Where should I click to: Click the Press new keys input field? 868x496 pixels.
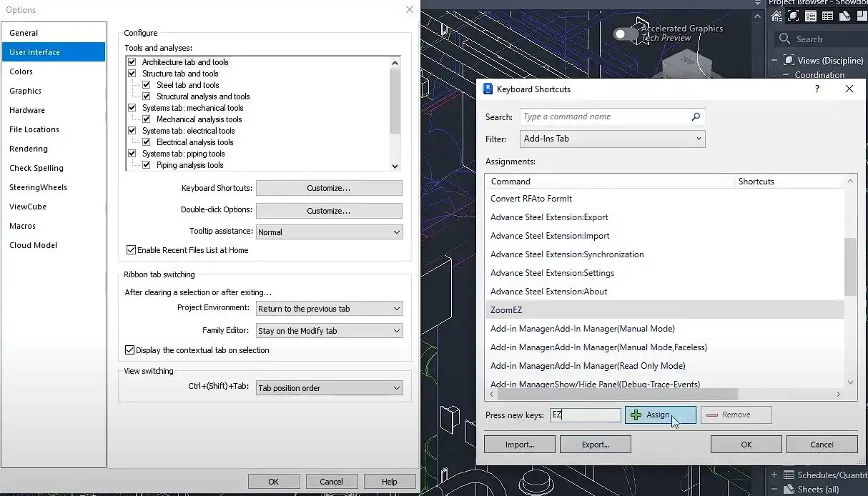click(586, 415)
